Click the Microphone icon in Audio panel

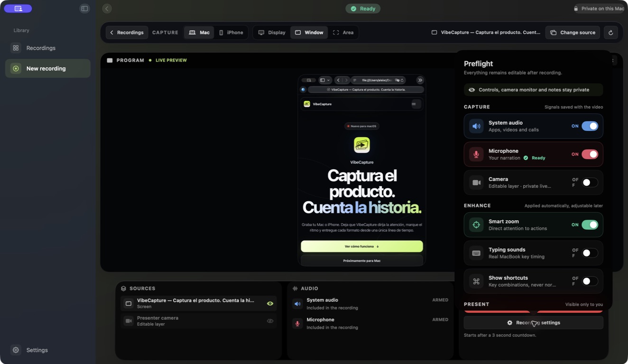297,323
